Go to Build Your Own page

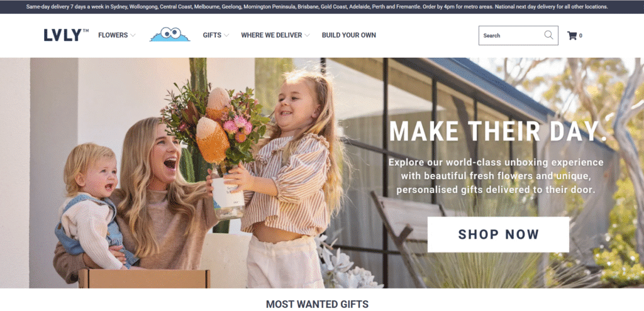click(x=348, y=35)
